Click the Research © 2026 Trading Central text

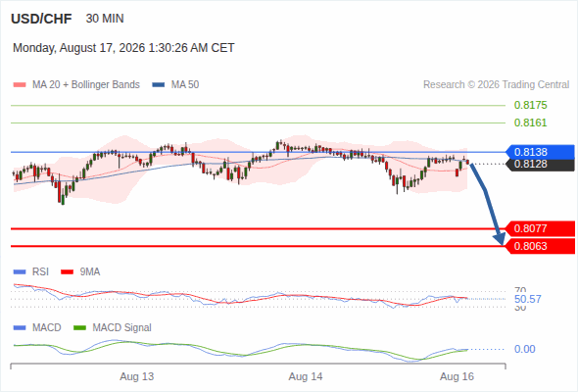click(496, 85)
